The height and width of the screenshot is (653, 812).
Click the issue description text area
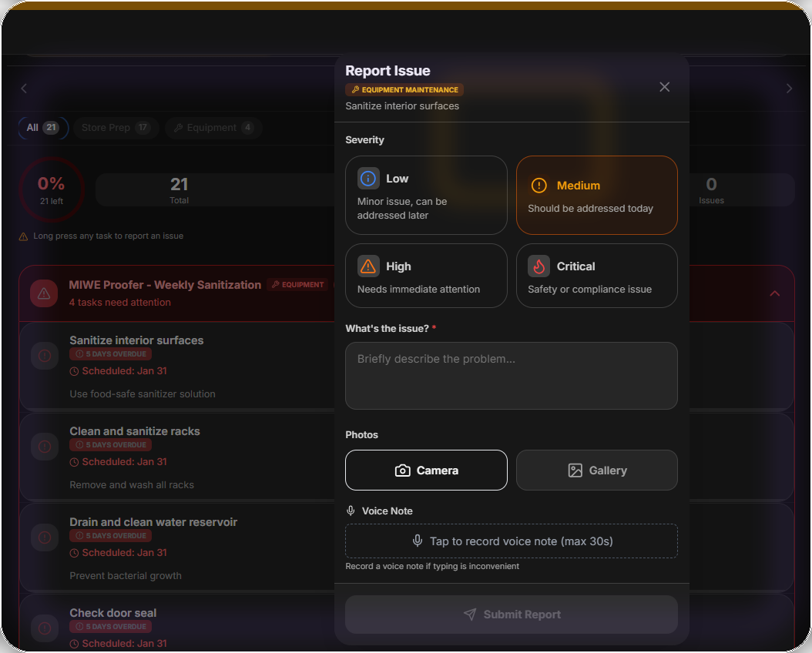pos(511,376)
